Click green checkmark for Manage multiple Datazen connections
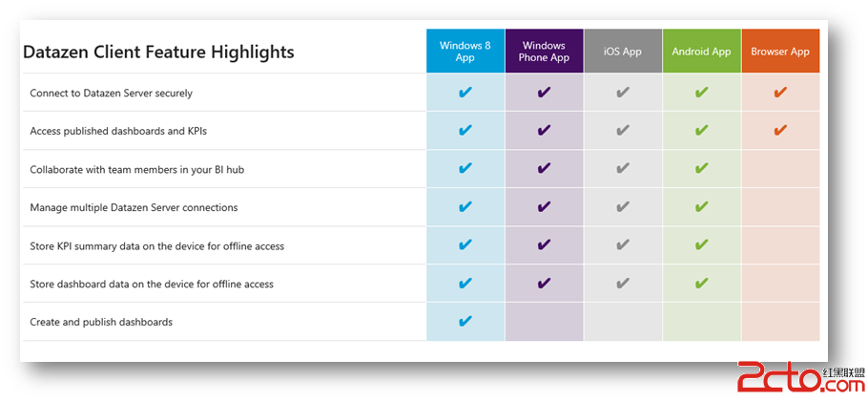The height and width of the screenshot is (402, 868). pyautogui.click(x=701, y=207)
